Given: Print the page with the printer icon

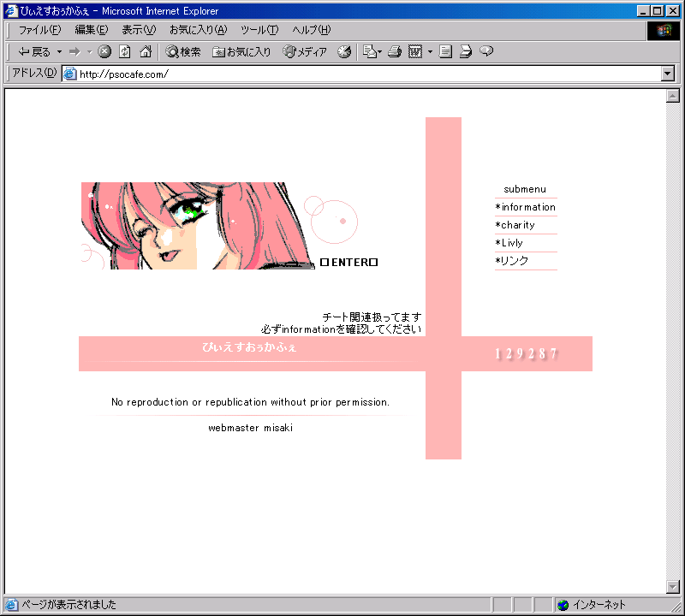Looking at the screenshot, I should [395, 51].
